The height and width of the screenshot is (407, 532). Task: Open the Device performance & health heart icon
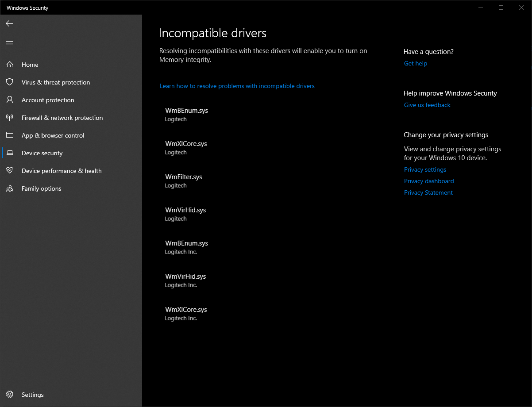10,171
